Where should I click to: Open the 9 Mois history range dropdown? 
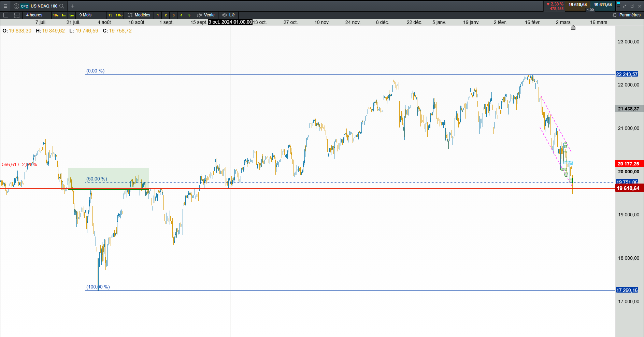click(x=86, y=15)
